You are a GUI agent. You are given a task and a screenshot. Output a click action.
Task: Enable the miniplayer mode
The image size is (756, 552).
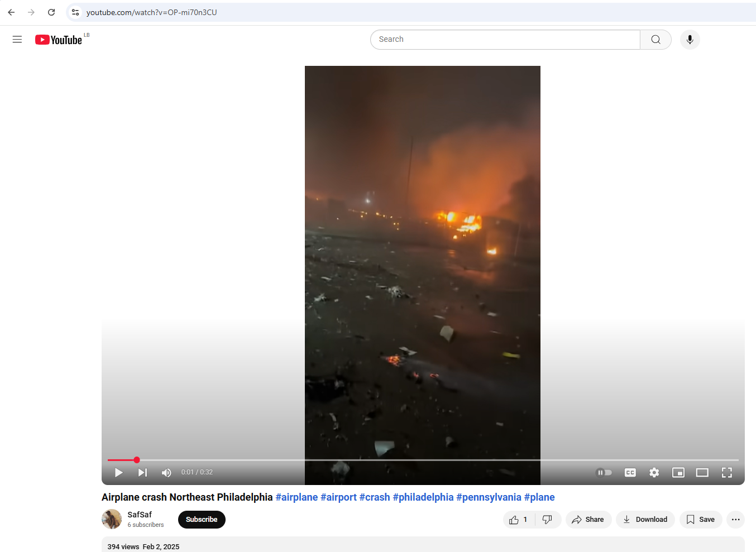click(x=678, y=473)
